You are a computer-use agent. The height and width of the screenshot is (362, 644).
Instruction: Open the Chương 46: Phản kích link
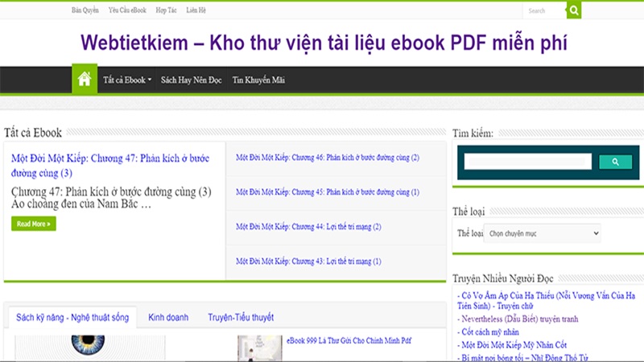click(328, 158)
